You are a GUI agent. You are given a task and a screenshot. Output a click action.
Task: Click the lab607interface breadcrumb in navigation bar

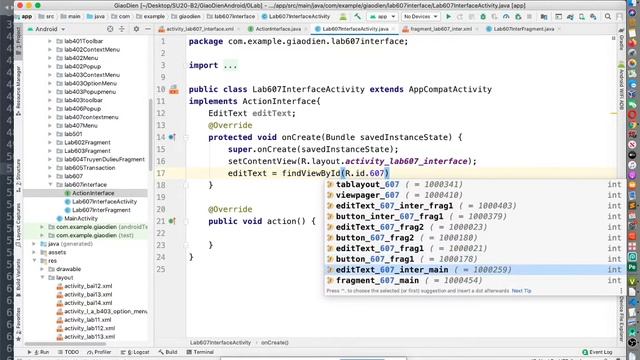pyautogui.click(x=231, y=17)
